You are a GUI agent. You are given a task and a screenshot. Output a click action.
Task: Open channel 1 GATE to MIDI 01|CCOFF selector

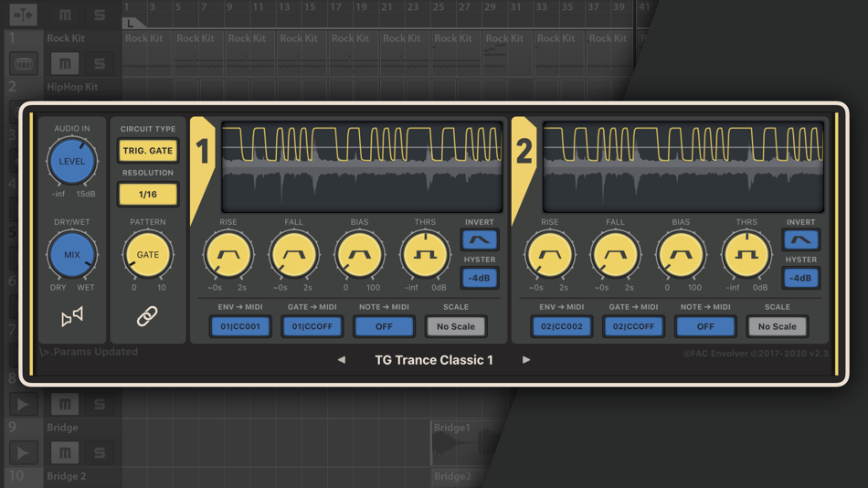pyautogui.click(x=312, y=326)
